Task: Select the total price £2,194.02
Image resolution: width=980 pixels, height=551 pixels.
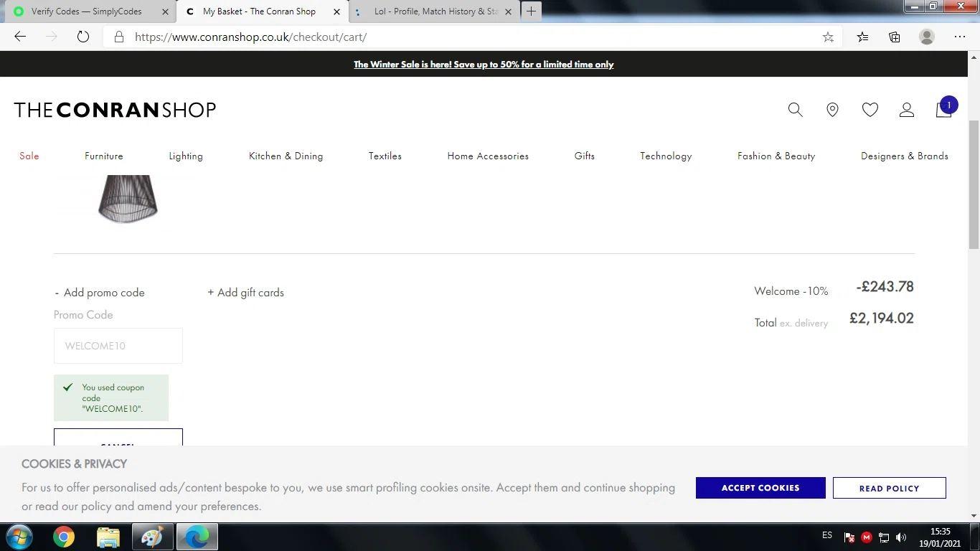Action: (882, 319)
